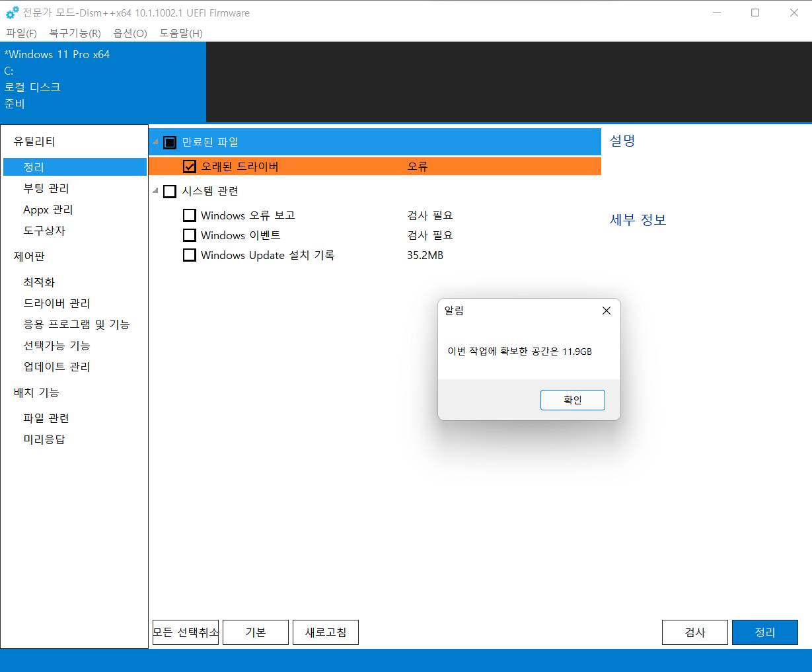Open 업데이트 관리 in the sidebar

tap(57, 367)
